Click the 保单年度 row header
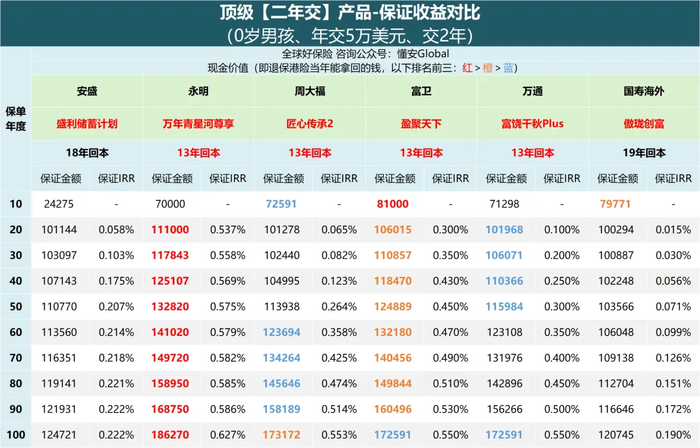This screenshot has height=448, width=700. [16, 119]
